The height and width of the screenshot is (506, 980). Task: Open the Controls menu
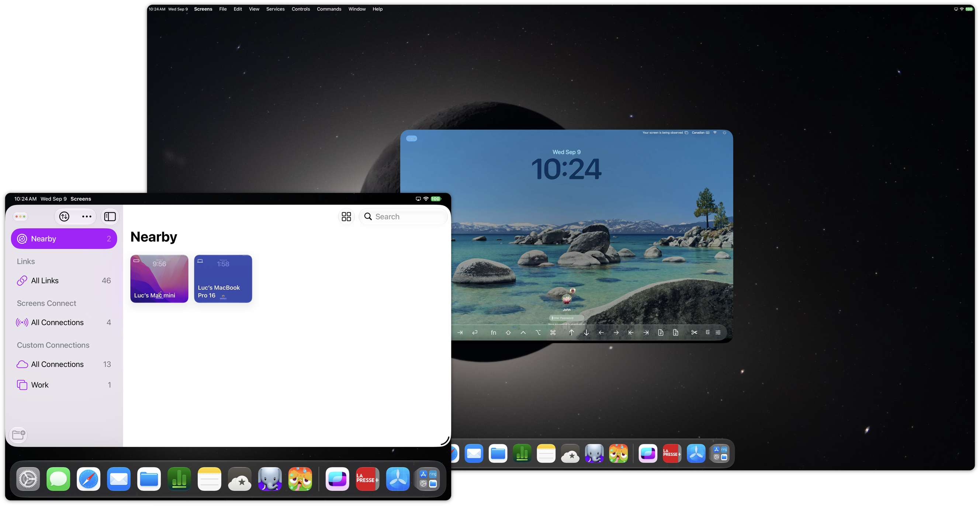click(x=301, y=9)
